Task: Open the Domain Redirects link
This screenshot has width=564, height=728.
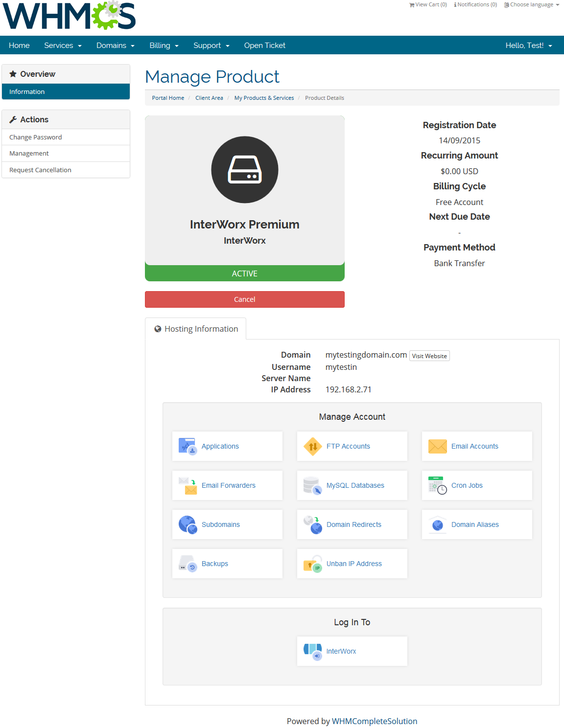Action: (x=354, y=524)
